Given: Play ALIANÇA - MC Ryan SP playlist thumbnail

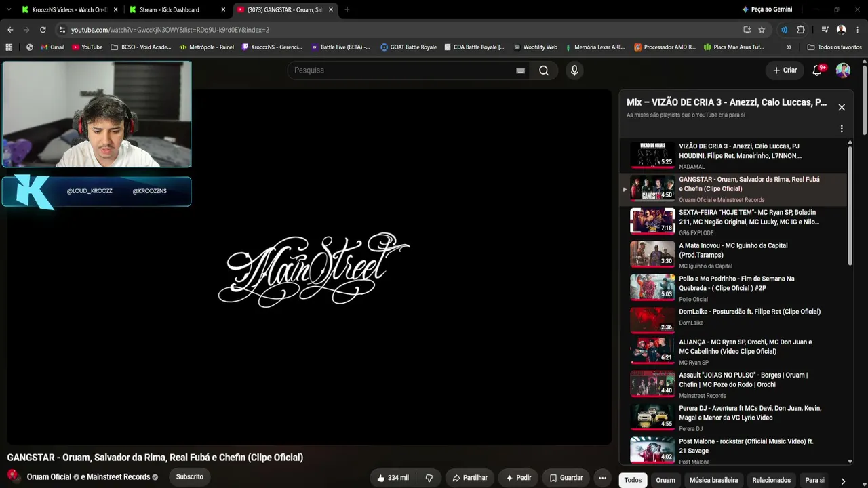Looking at the screenshot, I should [x=652, y=350].
